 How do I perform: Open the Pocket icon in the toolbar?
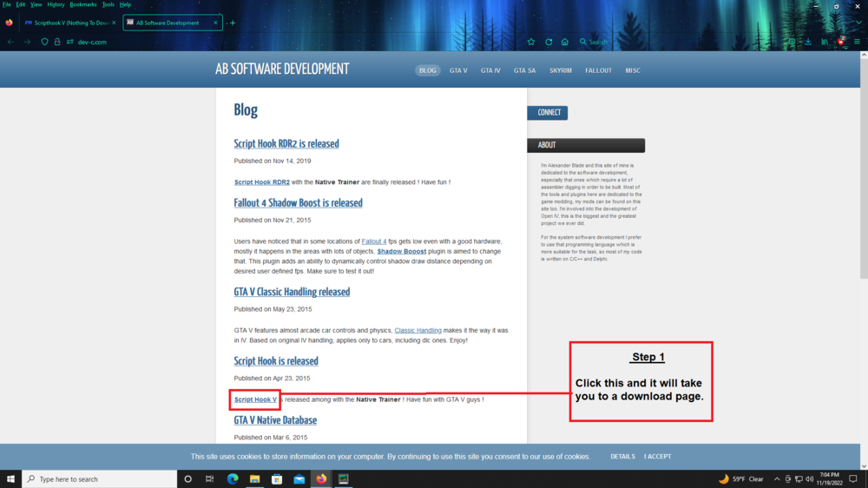(x=792, y=42)
